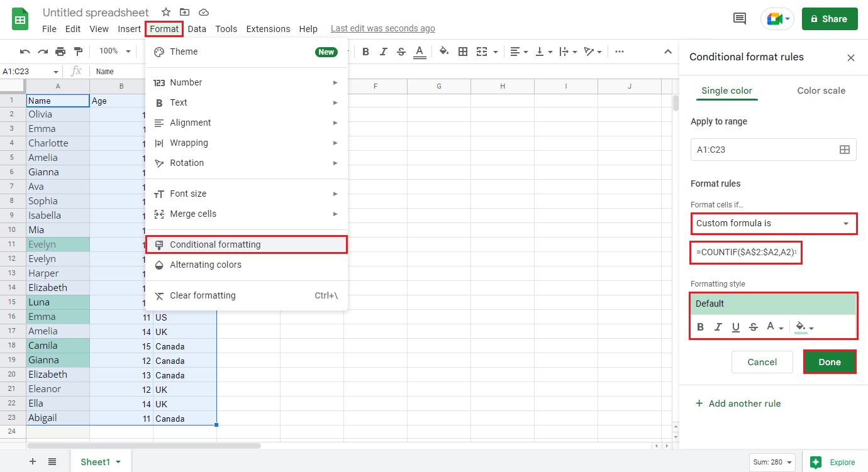Image resolution: width=868 pixels, height=472 pixels.
Task: Click the Undo icon
Action: click(25, 52)
